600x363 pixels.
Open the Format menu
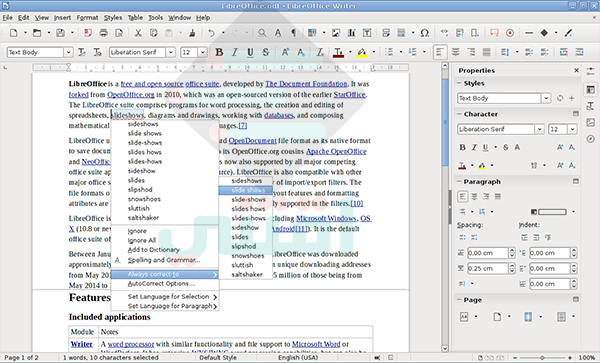[x=87, y=18]
